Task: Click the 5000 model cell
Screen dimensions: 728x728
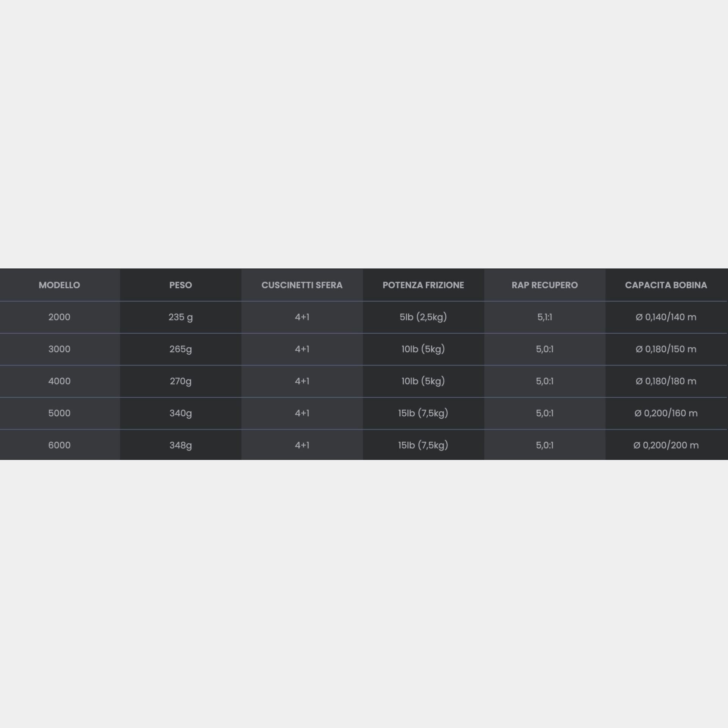Action: coord(60,413)
